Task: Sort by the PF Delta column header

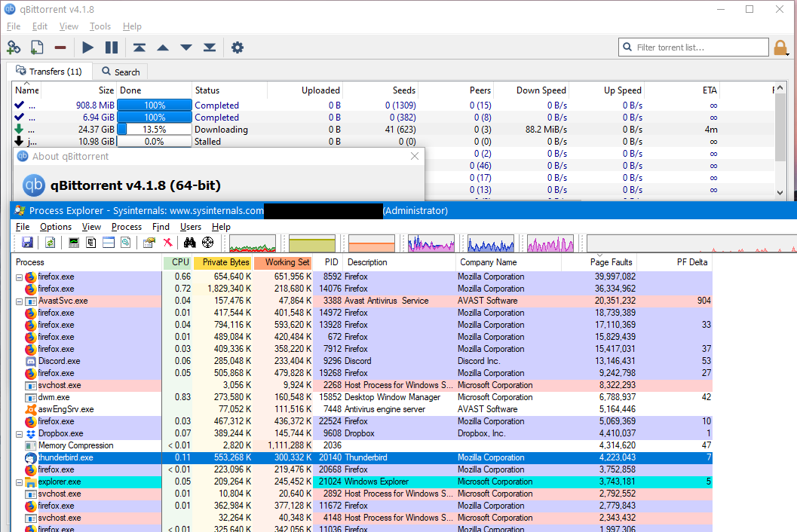Action: coord(675,262)
